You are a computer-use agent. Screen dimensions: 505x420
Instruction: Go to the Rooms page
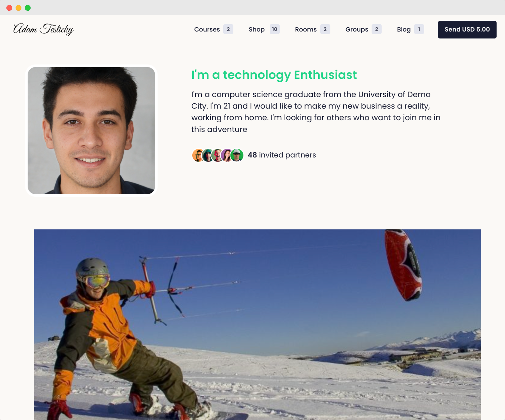(x=306, y=29)
